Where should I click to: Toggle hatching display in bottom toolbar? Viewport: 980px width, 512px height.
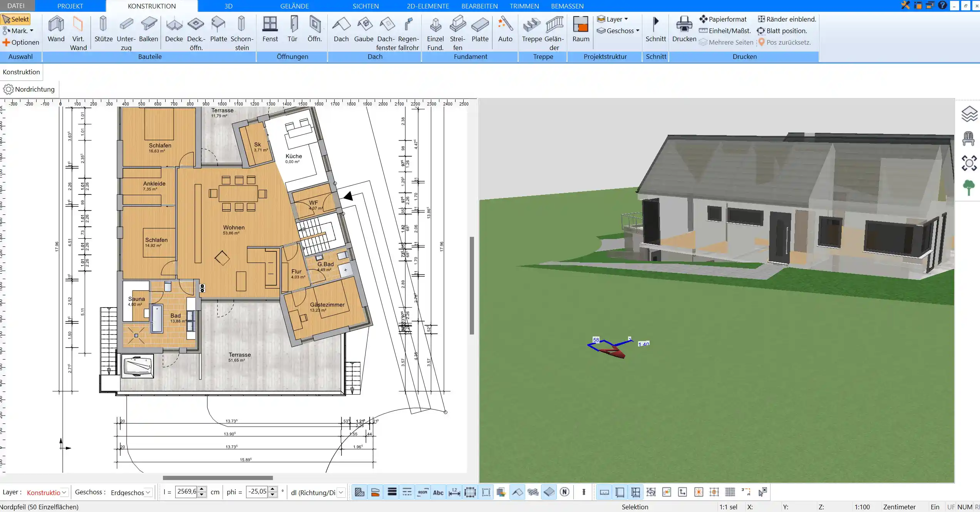click(360, 492)
